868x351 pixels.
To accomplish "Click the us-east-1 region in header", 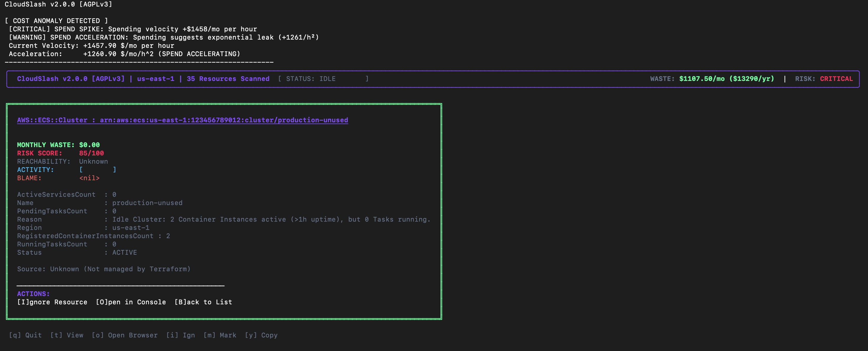I will [155, 79].
